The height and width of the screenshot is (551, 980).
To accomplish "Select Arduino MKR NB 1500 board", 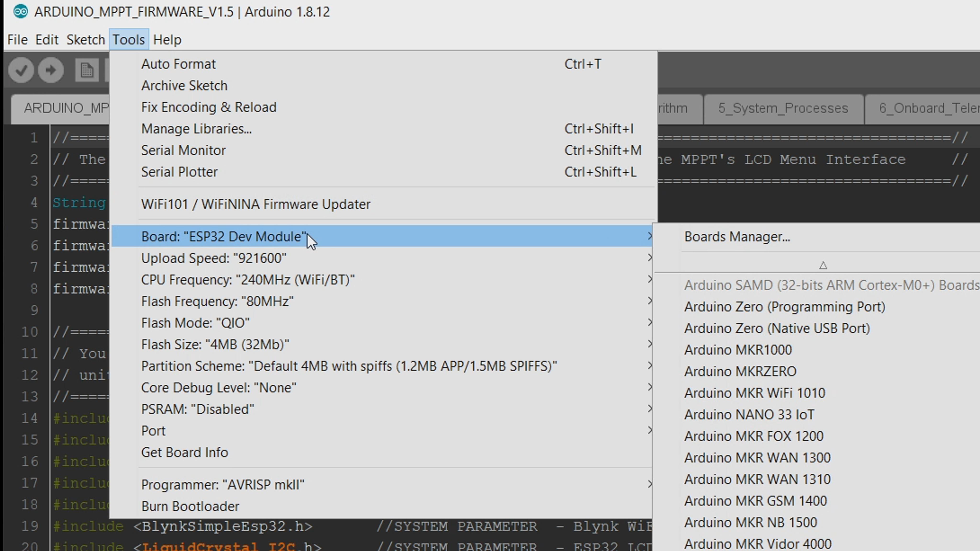I will point(817,522).
